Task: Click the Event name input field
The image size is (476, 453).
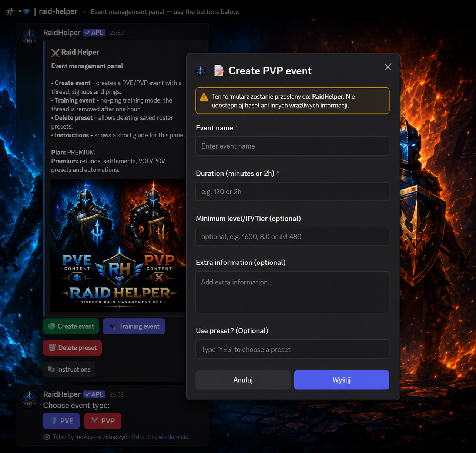Action: click(x=292, y=146)
